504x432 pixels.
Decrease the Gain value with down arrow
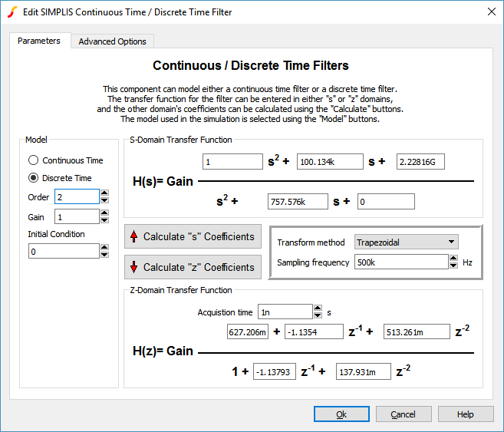[104, 221]
